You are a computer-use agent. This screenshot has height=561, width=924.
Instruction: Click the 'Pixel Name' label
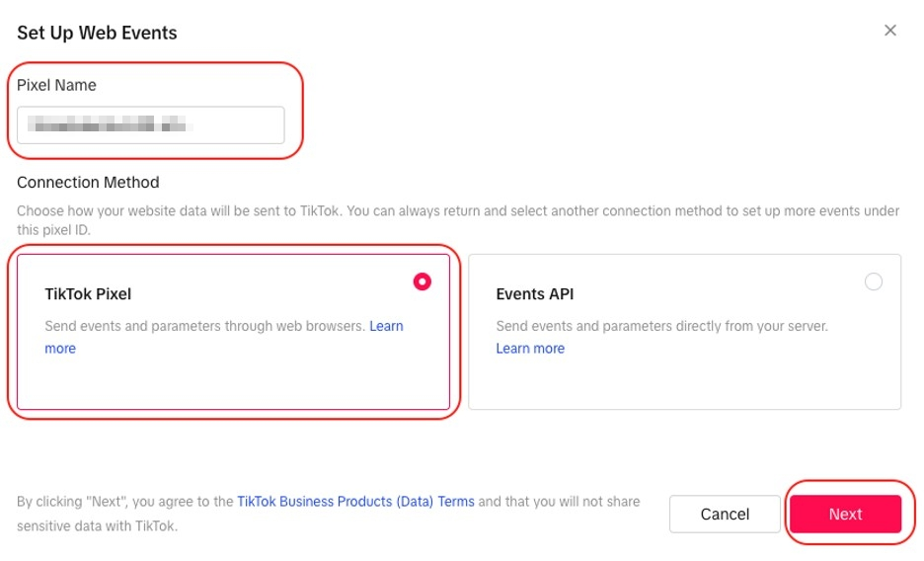coord(56,86)
